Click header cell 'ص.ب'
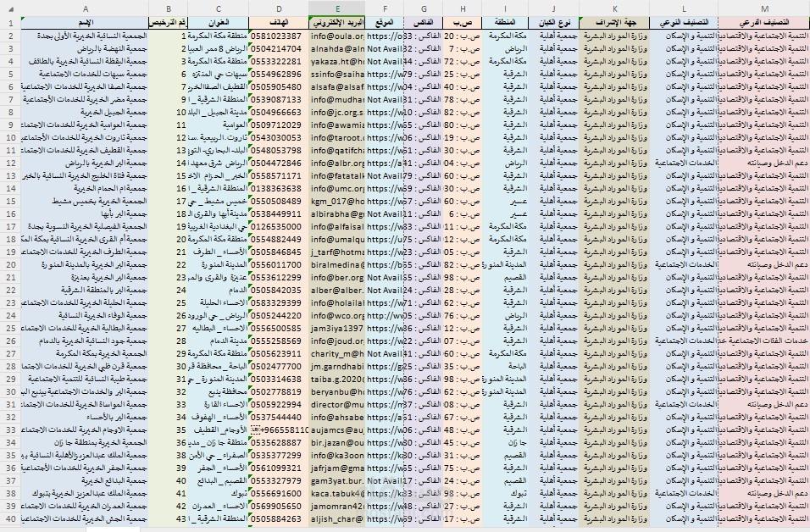Viewport: 810px width, 532px height. [463, 23]
